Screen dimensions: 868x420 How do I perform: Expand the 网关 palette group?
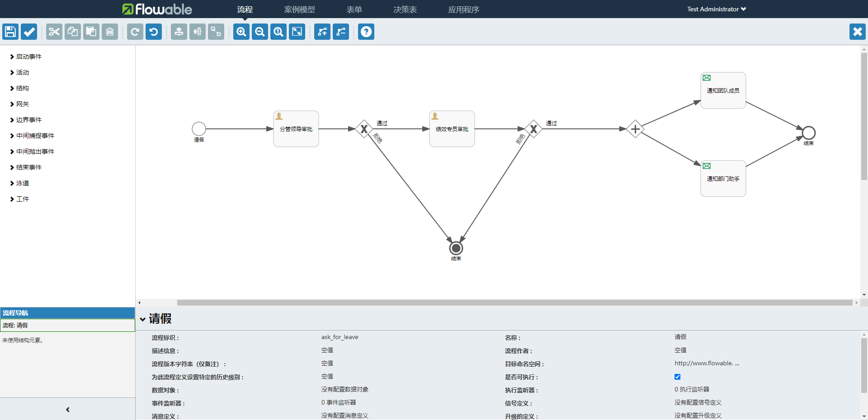coord(22,104)
